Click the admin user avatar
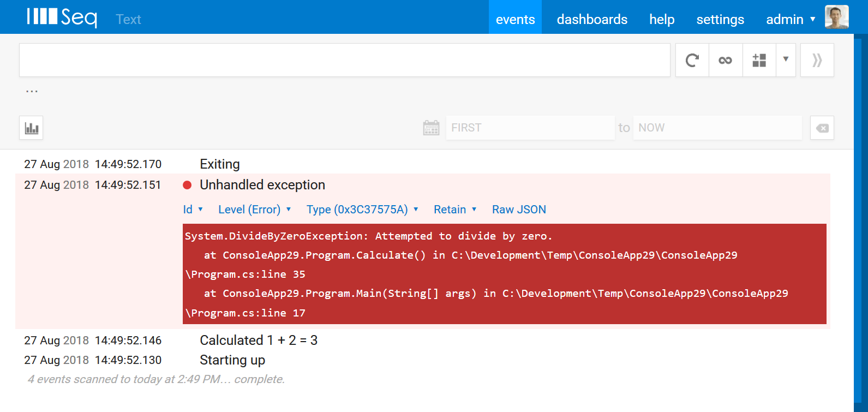This screenshot has width=868, height=412. tap(836, 17)
